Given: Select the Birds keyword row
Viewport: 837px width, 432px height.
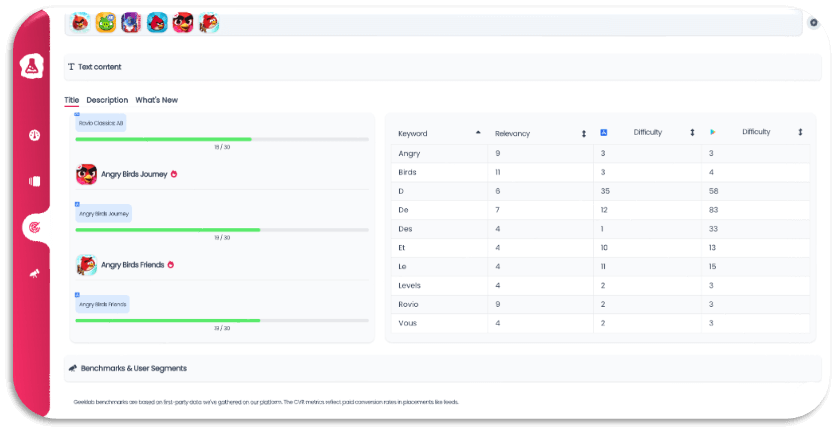Looking at the screenshot, I should point(601,172).
